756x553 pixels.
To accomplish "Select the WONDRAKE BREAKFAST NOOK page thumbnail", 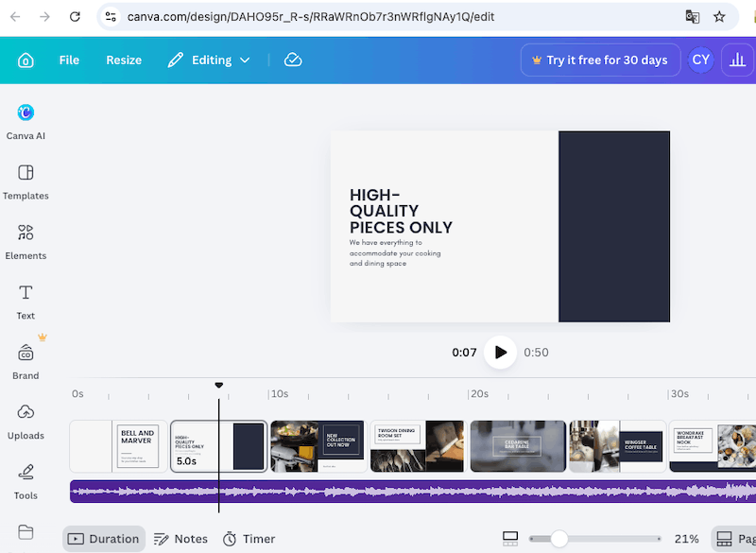I will click(x=713, y=446).
